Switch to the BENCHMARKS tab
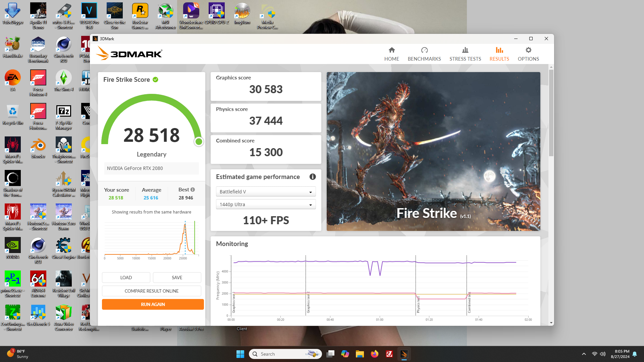The image size is (644, 362). [x=424, y=54]
